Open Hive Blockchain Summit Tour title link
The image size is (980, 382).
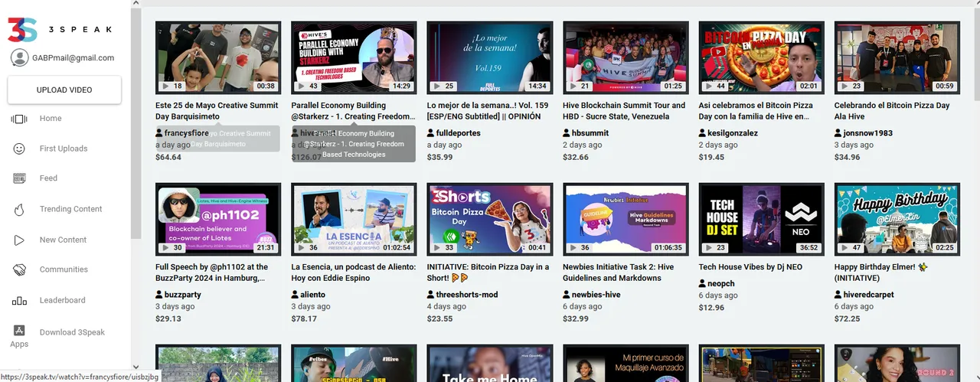click(x=624, y=111)
